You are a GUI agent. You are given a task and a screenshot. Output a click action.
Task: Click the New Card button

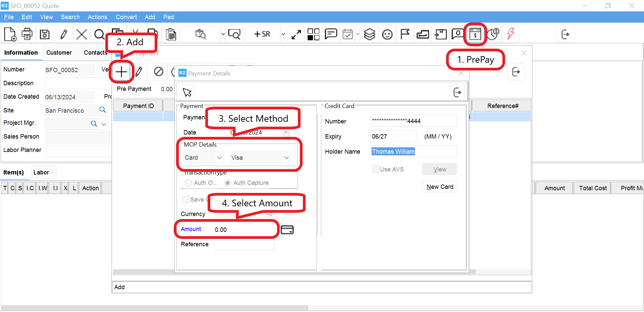click(439, 187)
